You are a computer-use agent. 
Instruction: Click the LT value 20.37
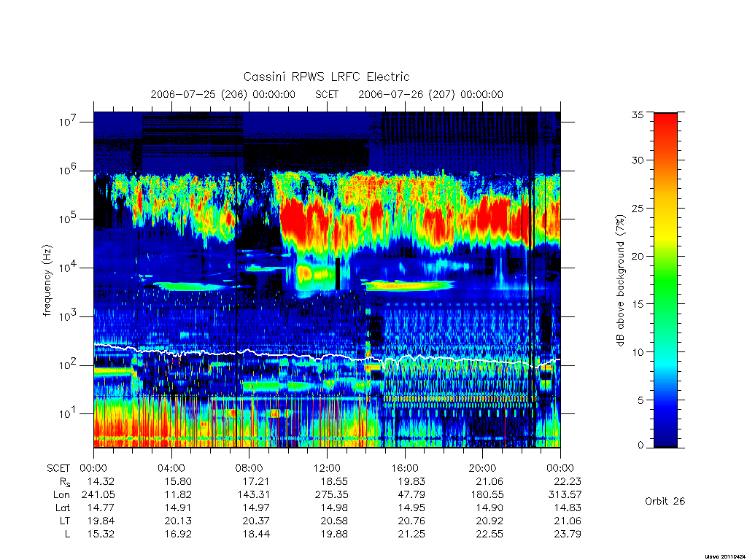click(x=256, y=521)
